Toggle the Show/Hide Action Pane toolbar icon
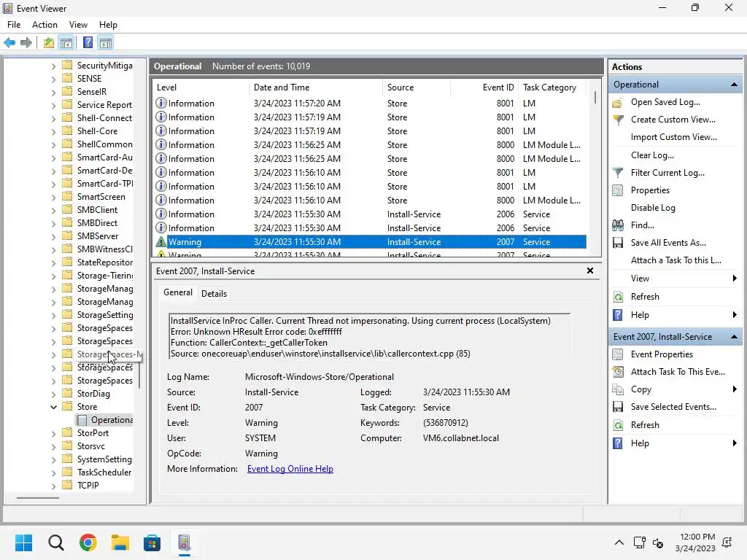Image resolution: width=747 pixels, height=560 pixels. tap(106, 43)
